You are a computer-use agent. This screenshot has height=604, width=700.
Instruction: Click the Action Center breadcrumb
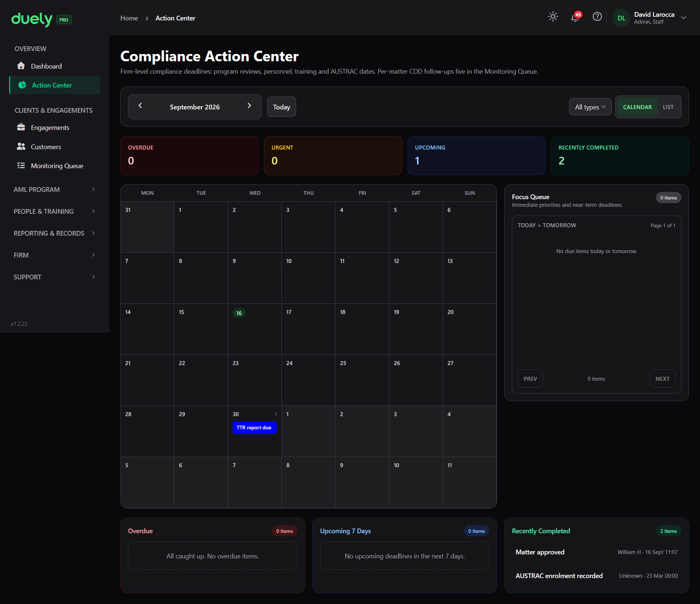[x=175, y=18]
